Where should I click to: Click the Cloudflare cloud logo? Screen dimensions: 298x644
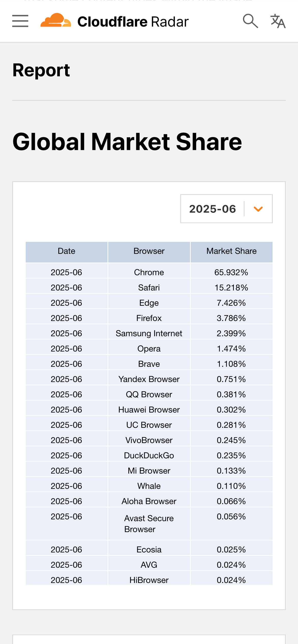click(56, 20)
